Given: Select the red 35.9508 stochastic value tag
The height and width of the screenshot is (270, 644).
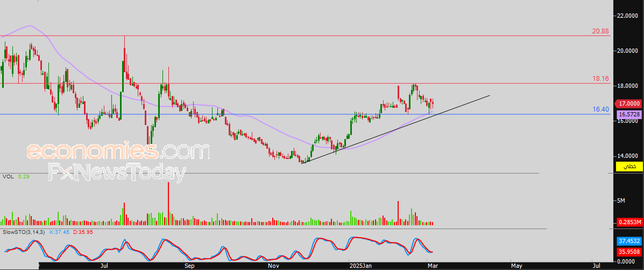Looking at the screenshot, I should point(628,251).
